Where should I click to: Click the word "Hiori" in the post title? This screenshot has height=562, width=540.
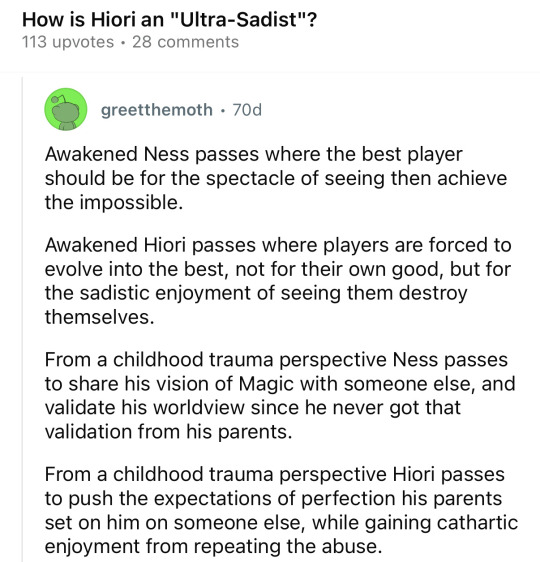pos(113,19)
